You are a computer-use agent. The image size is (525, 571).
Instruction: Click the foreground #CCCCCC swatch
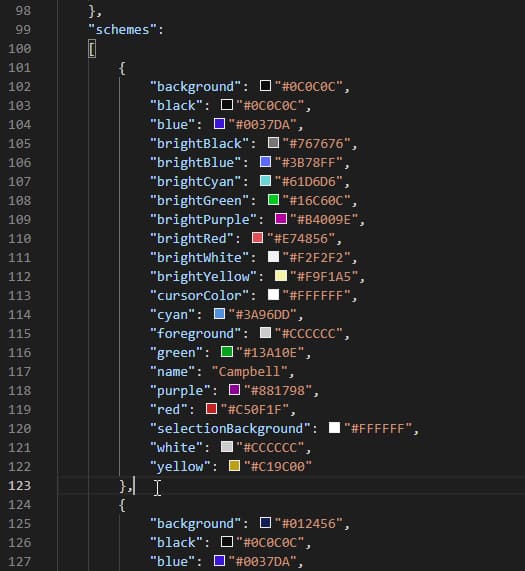tap(265, 333)
